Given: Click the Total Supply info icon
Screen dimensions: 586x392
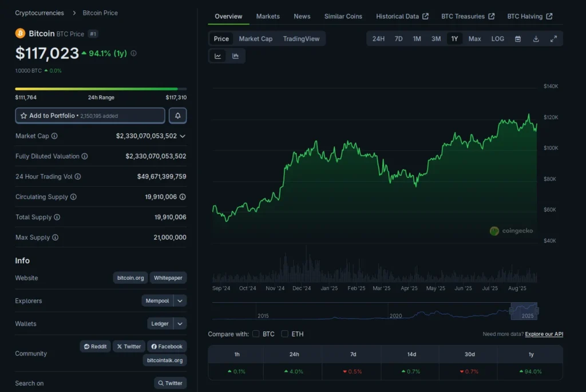Looking at the screenshot, I should 57,217.
